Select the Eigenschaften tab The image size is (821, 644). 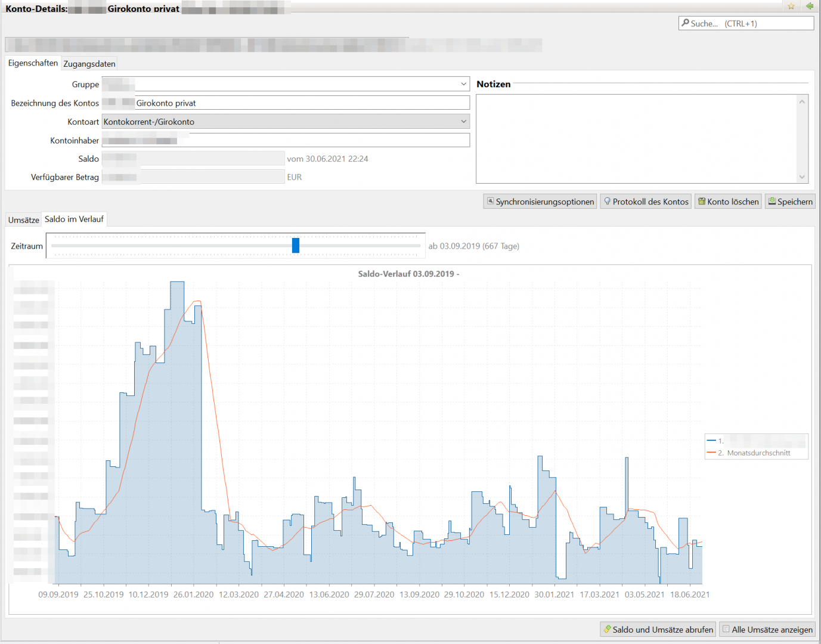33,63
